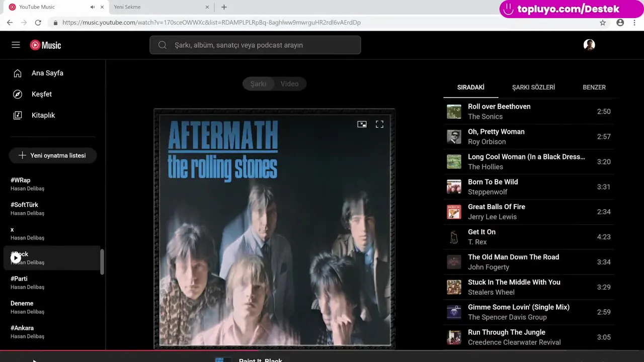The height and width of the screenshot is (362, 644).
Task: Open the ŞARKI SÖZLERİ tab
Action: click(533, 87)
